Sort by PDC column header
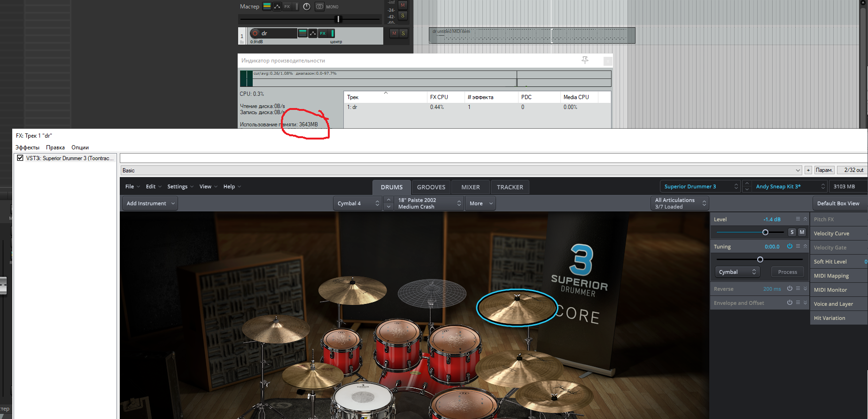Image resolution: width=868 pixels, height=419 pixels. click(x=539, y=97)
